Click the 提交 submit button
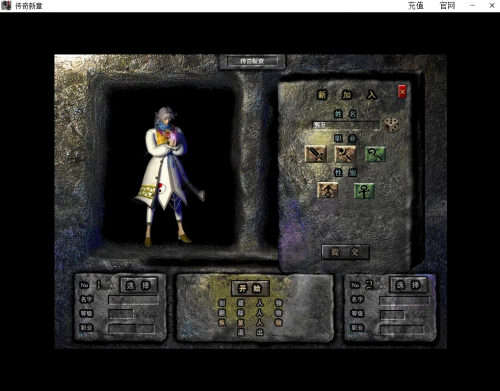This screenshot has width=500, height=391. pyautogui.click(x=345, y=252)
